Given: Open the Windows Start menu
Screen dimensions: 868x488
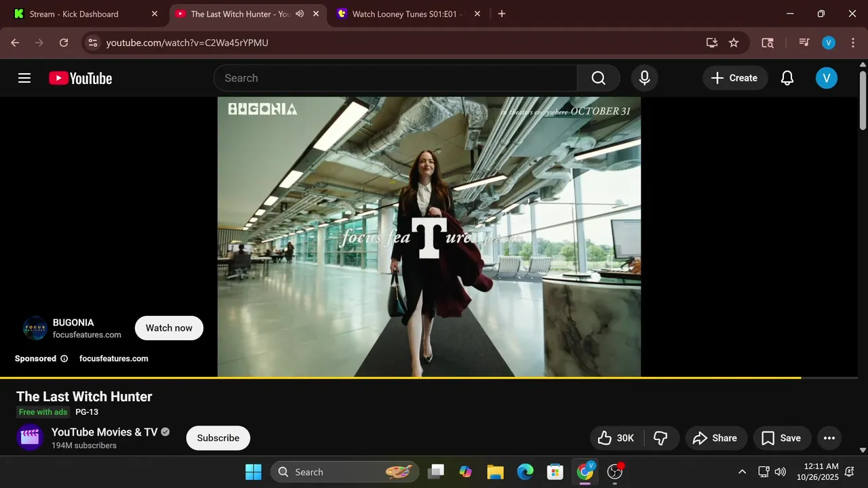Looking at the screenshot, I should (x=253, y=472).
